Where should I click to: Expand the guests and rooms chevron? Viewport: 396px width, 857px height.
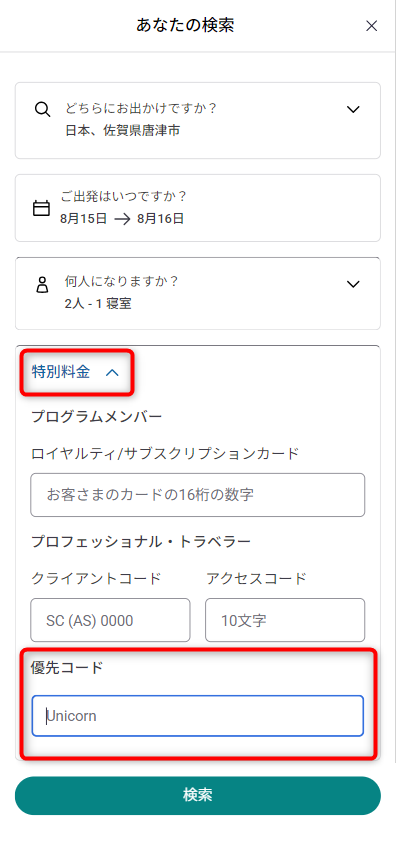[x=353, y=284]
